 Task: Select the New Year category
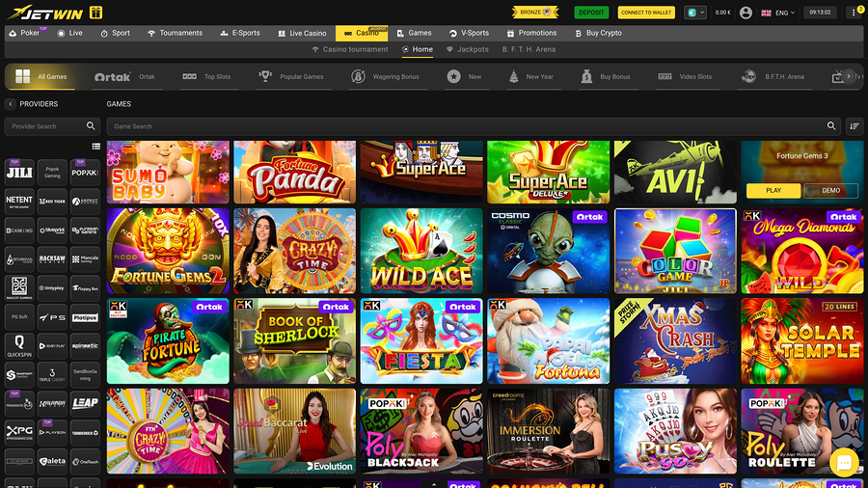point(530,77)
